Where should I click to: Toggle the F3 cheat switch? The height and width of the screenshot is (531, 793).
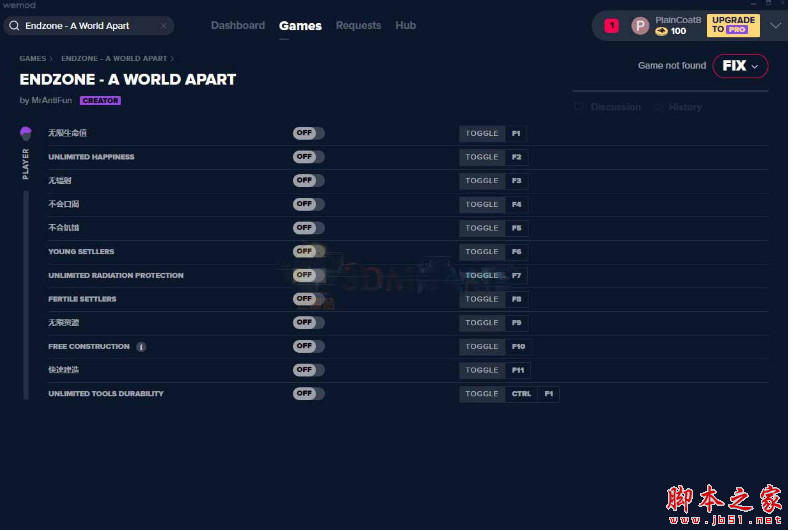(x=309, y=181)
